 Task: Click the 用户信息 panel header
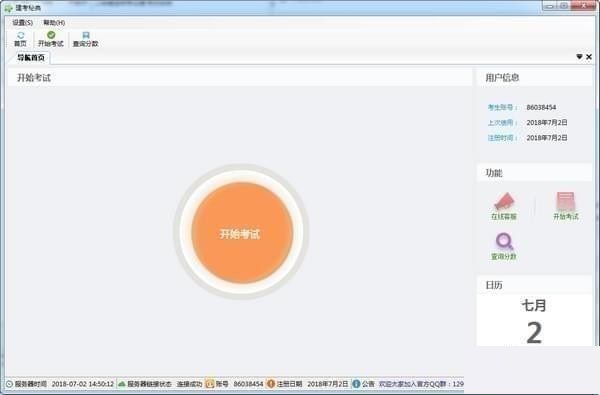point(535,78)
